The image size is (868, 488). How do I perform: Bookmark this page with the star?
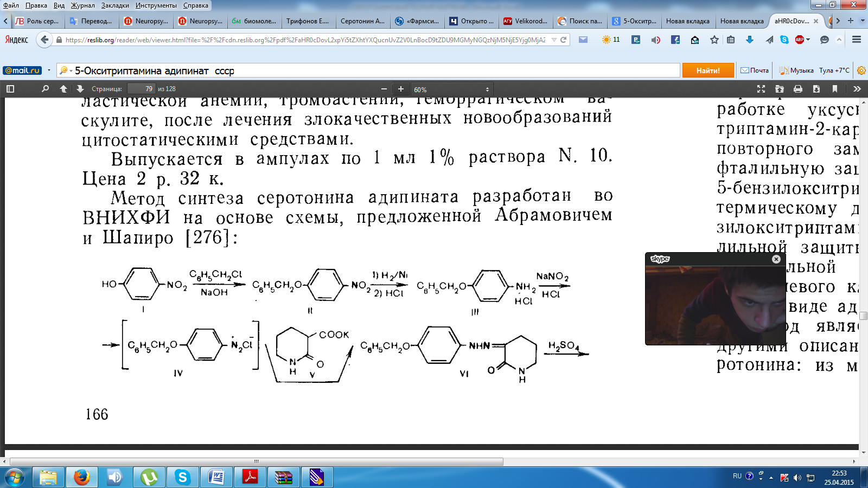click(714, 40)
